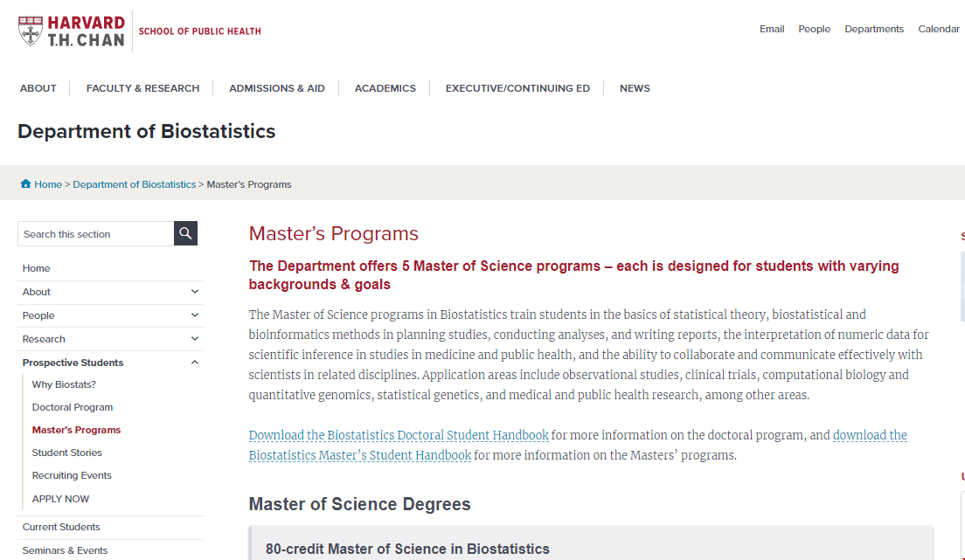
Task: Click the home icon in the breadcrumb trail
Action: (x=25, y=183)
